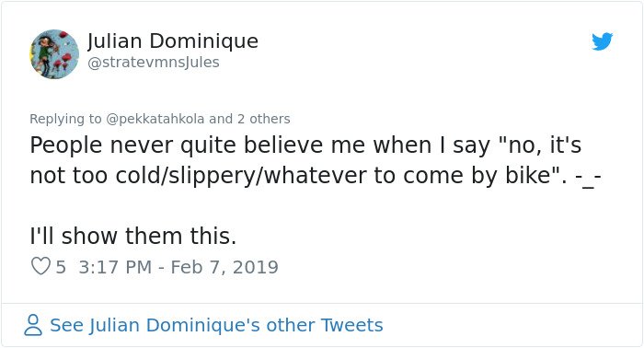This screenshot has height=348, width=644.
Task: Click the quoted phrase 'no, it's'
Action: click(541, 145)
